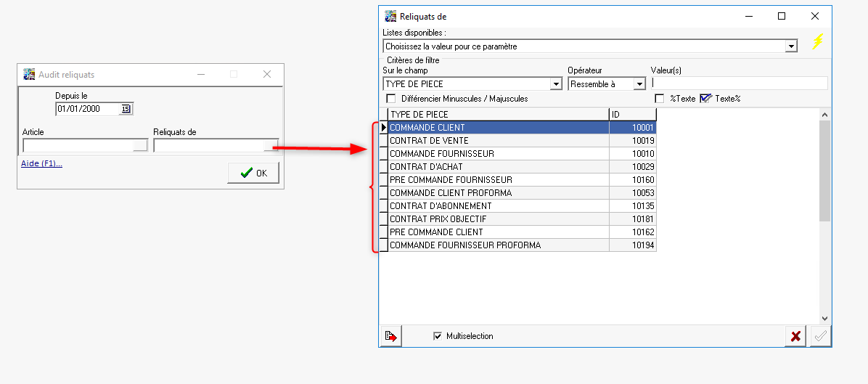
Task: Uncheck the Texte% checkbox
Action: tap(705, 99)
